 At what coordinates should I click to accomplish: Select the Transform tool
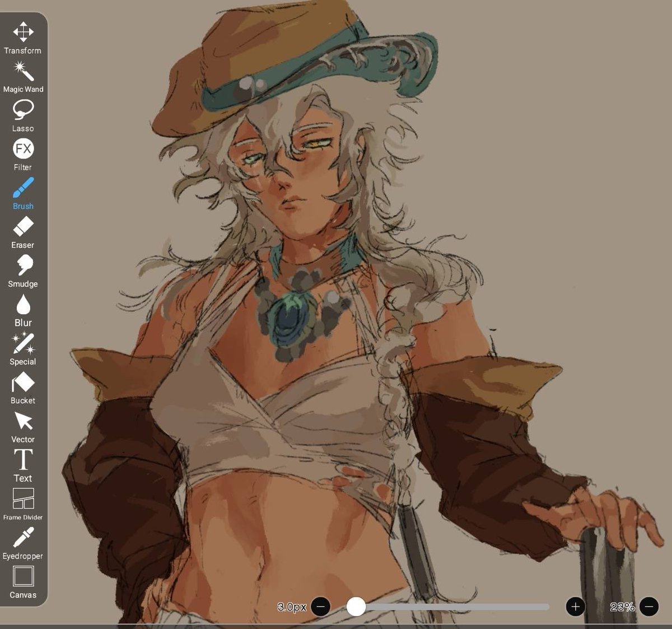tap(23, 38)
